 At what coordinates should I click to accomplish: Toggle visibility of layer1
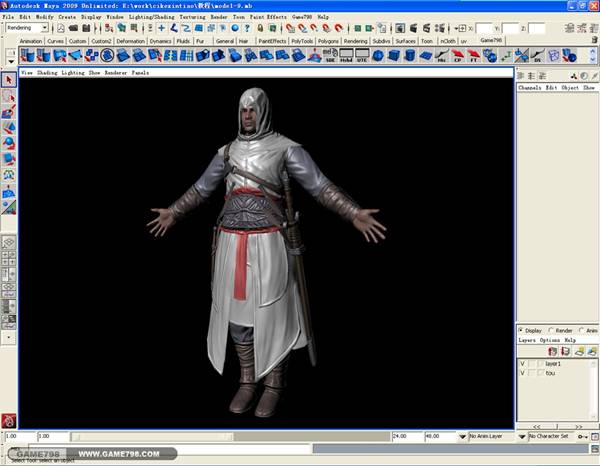(522, 364)
